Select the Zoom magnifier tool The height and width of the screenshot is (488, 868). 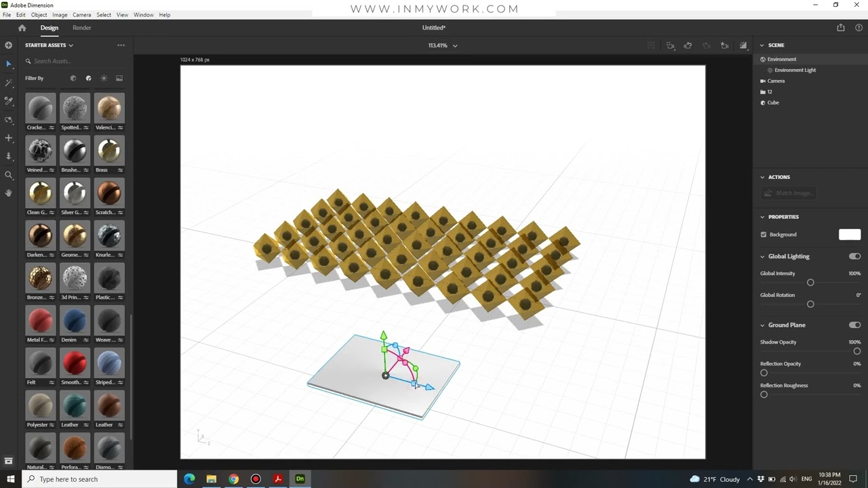point(9,175)
